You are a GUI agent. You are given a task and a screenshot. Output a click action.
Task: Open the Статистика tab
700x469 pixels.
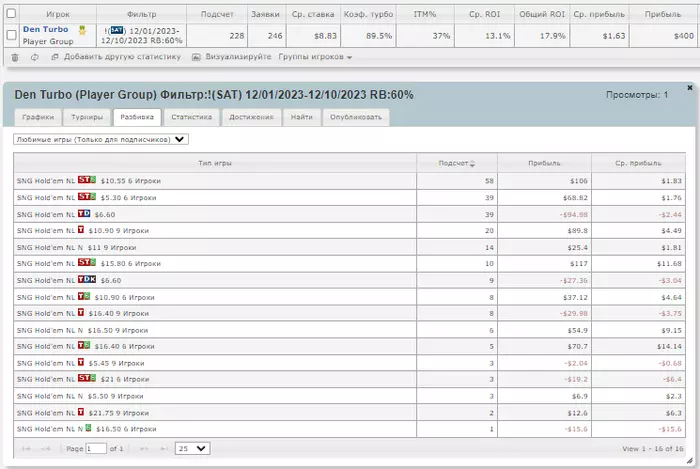(x=192, y=117)
